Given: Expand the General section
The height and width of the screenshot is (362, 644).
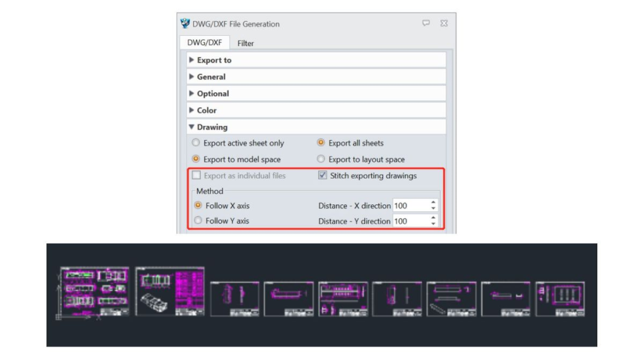Looking at the screenshot, I should tap(316, 77).
